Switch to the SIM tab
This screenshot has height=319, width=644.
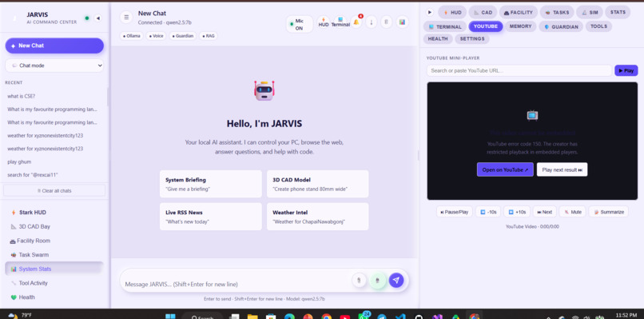(x=590, y=12)
